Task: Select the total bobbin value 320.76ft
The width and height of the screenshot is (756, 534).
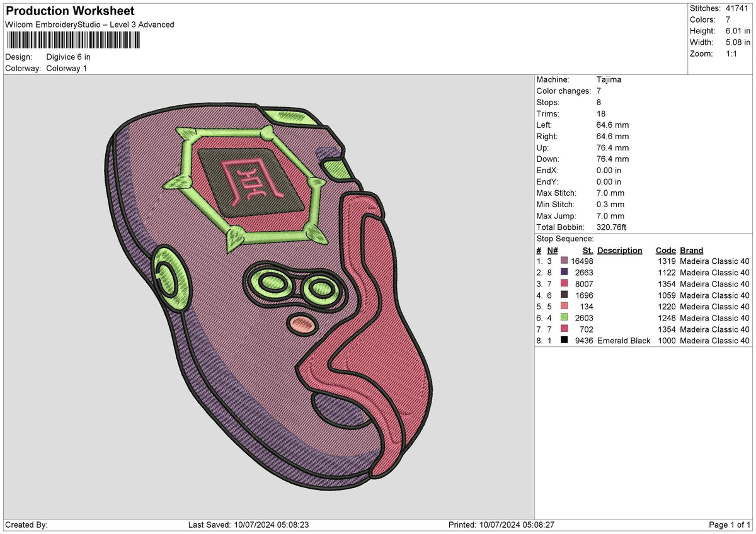Action: [611, 227]
